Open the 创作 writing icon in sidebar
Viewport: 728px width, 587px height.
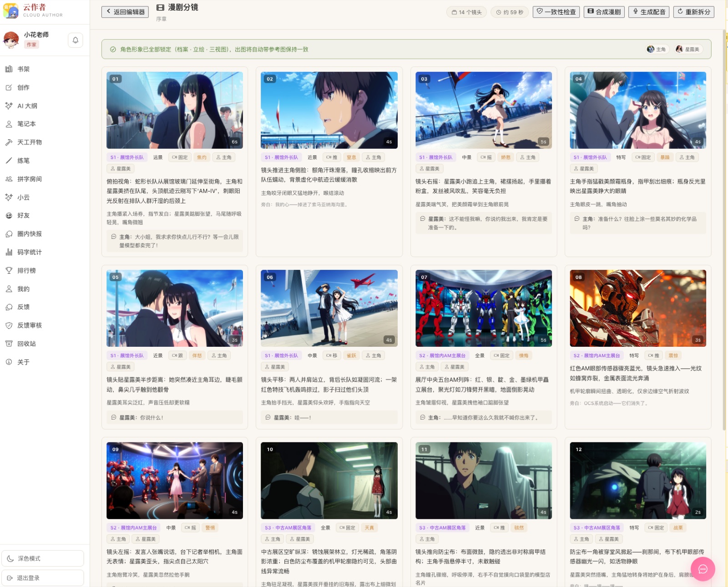click(9, 87)
